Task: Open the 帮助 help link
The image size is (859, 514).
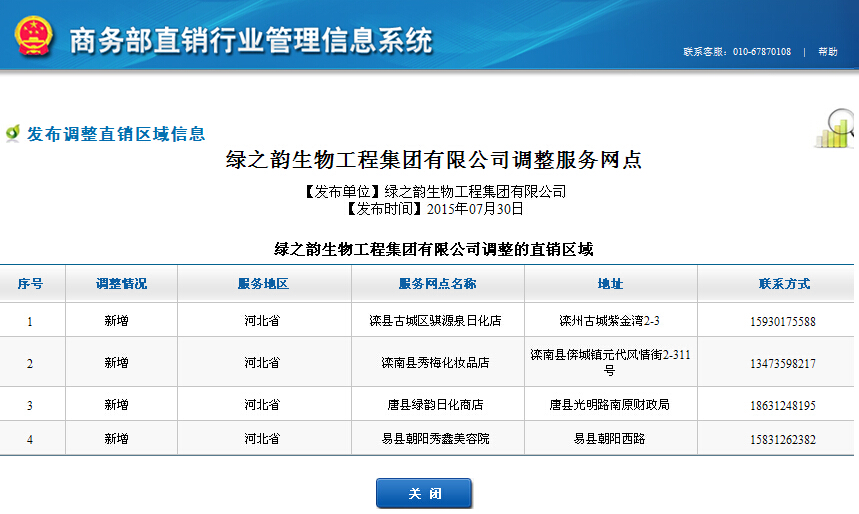Action: point(828,52)
